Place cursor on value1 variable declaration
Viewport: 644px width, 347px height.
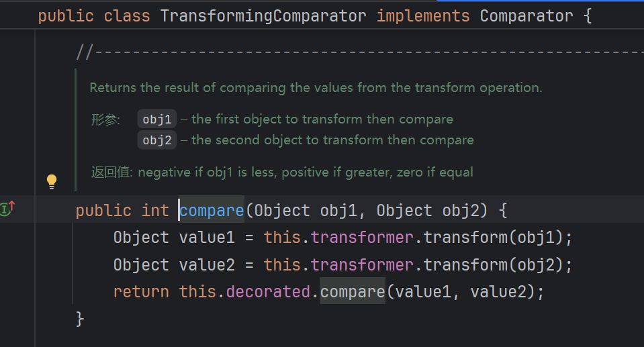[206, 238]
